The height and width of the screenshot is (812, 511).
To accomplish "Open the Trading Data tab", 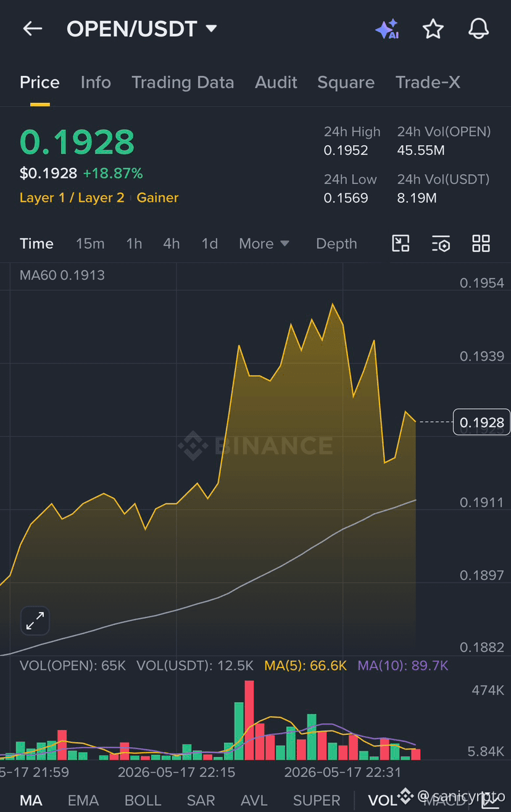I will (x=183, y=83).
